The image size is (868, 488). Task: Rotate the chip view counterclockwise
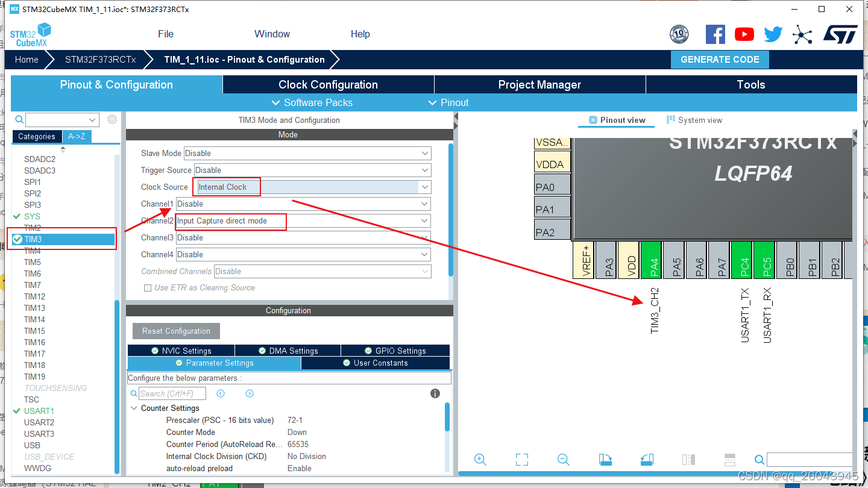(647, 460)
